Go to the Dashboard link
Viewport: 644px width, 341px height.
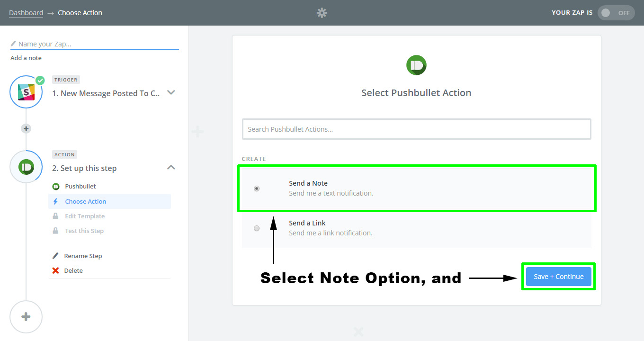click(26, 13)
